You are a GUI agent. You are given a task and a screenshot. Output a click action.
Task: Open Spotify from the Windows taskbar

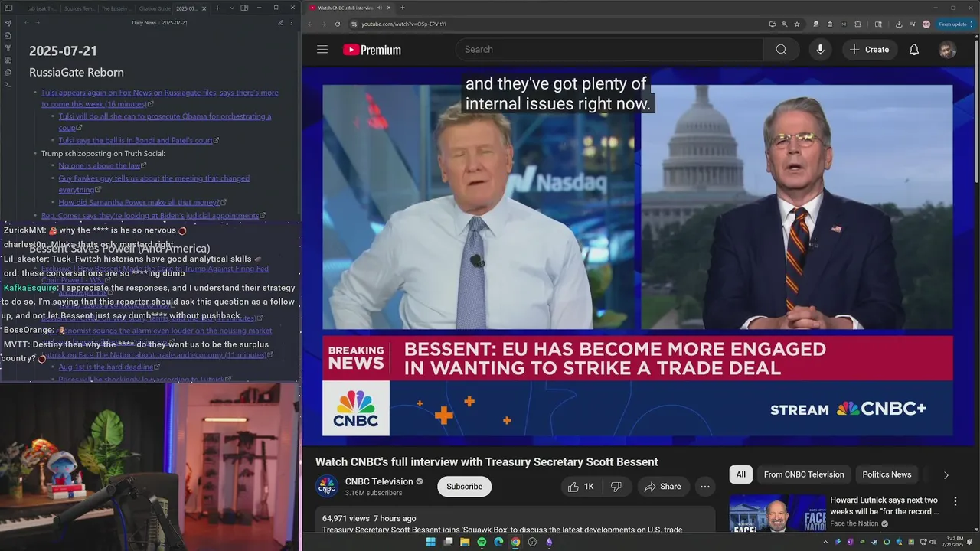[x=482, y=542]
